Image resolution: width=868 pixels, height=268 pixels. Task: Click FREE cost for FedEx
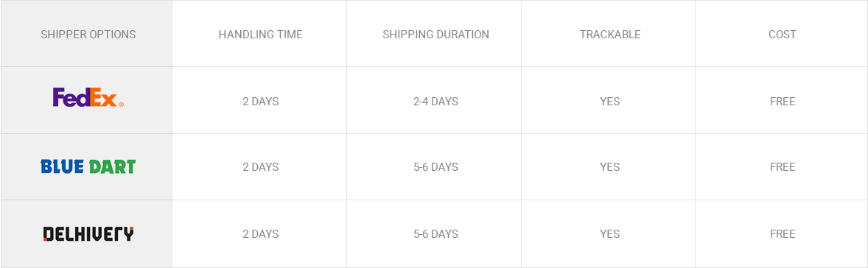tap(783, 102)
